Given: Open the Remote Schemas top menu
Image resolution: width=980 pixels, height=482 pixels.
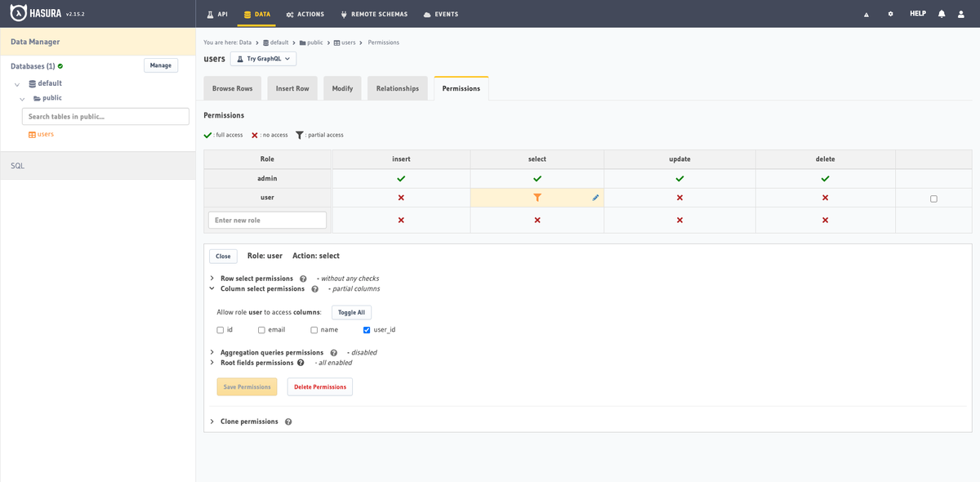Looking at the screenshot, I should [x=374, y=14].
